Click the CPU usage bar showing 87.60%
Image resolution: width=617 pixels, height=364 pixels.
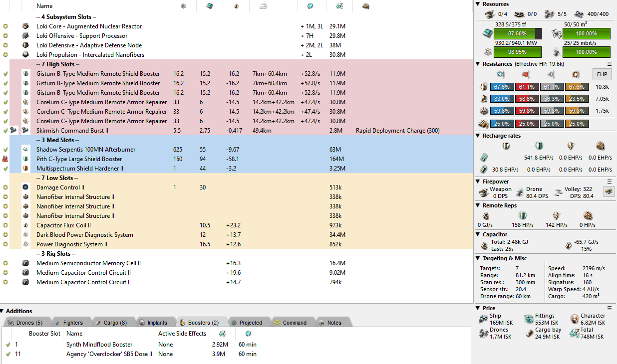click(x=517, y=33)
